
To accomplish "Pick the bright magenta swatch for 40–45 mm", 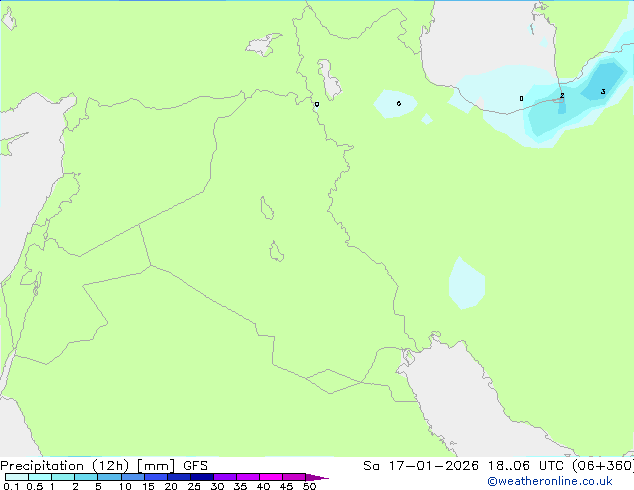I will [x=271, y=477].
